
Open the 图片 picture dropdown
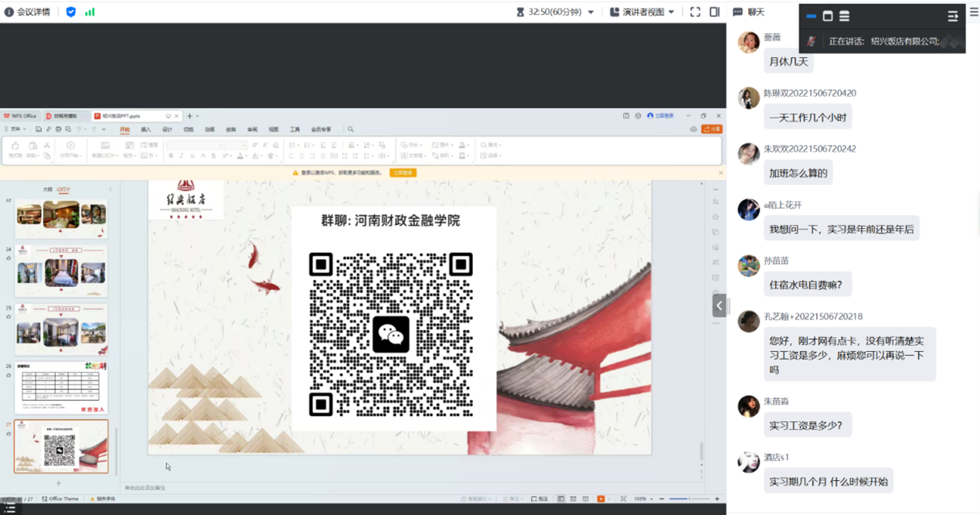click(x=442, y=145)
